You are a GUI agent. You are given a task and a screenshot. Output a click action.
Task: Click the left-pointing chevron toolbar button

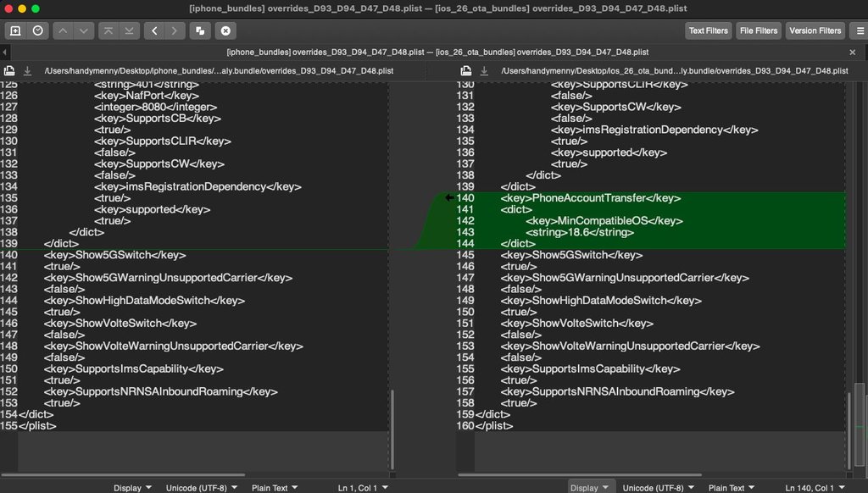pos(153,30)
